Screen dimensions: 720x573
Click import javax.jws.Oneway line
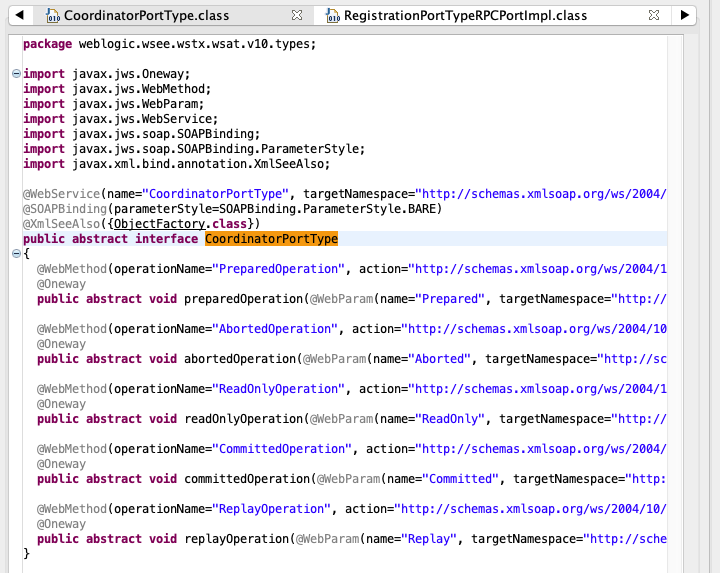tap(106, 74)
